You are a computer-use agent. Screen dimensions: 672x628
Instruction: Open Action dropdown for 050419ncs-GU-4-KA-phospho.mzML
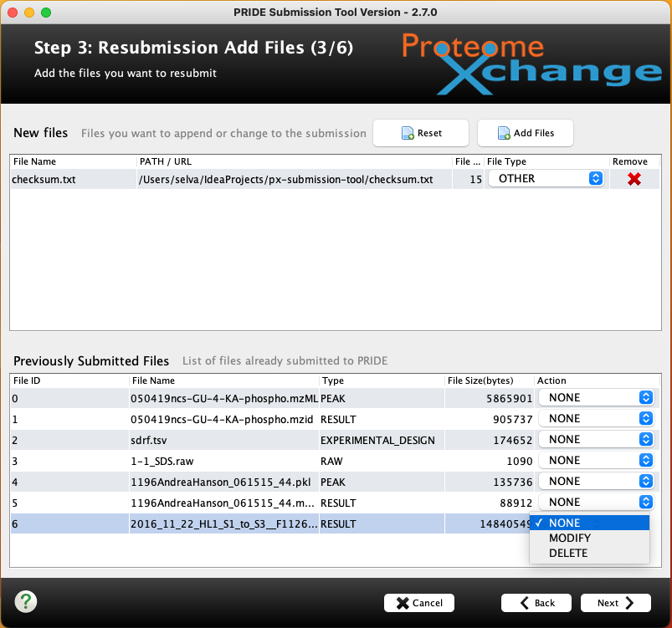coord(596,397)
